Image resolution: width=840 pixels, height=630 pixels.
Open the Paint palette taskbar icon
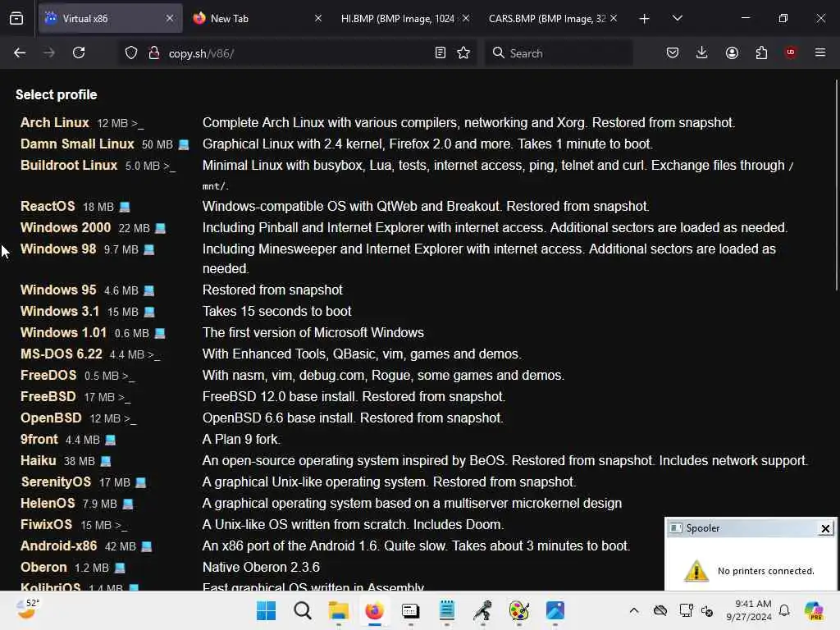coord(518,610)
